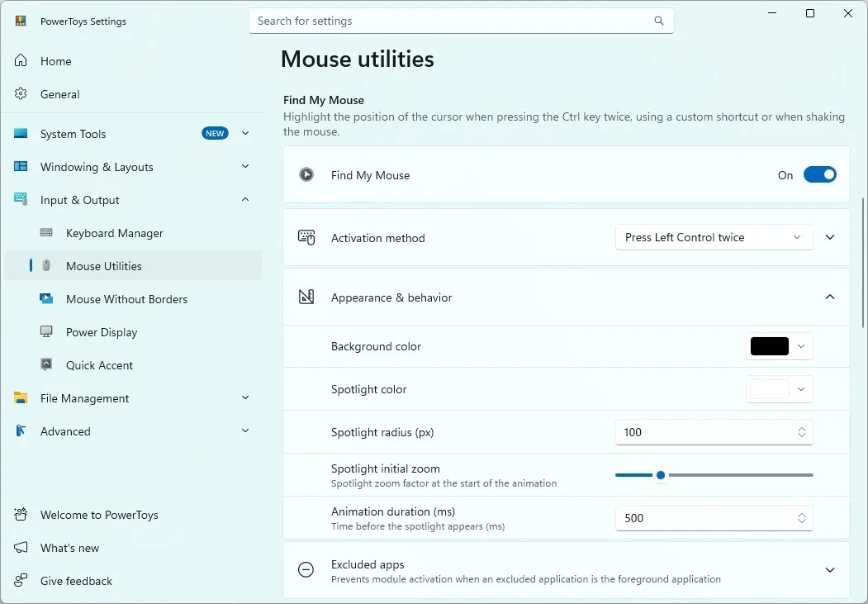Click Give feedback

(133, 581)
